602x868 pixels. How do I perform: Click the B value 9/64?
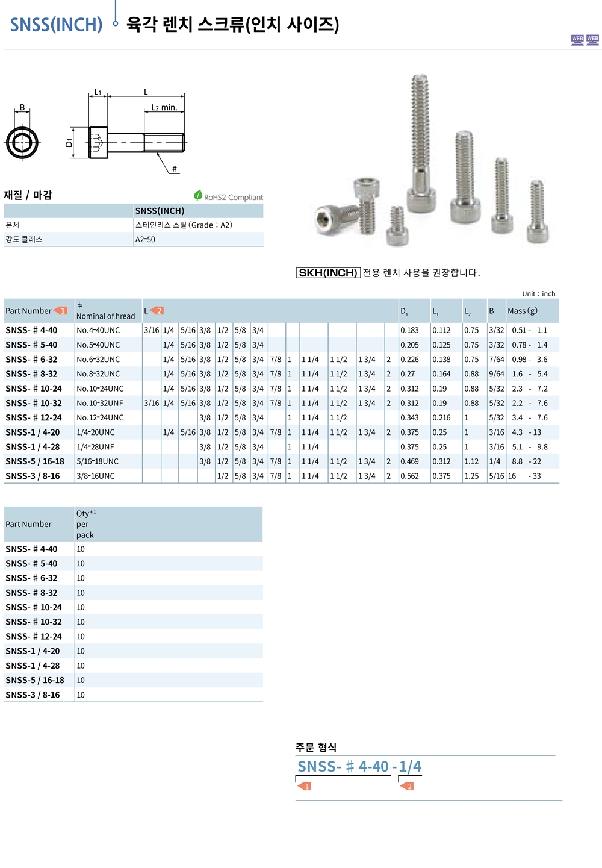[x=497, y=374]
